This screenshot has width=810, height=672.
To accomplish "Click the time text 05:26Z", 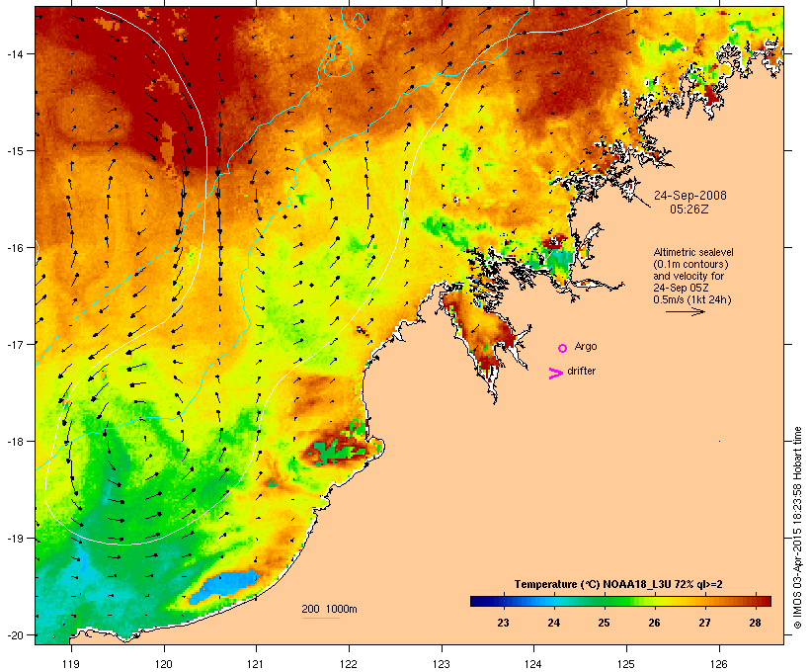I will (689, 209).
